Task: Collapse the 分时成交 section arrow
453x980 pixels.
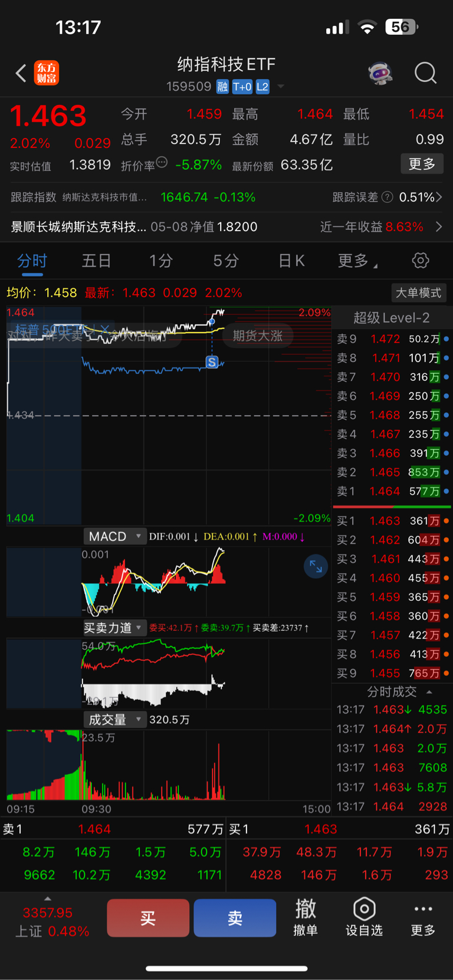Action: click(429, 692)
